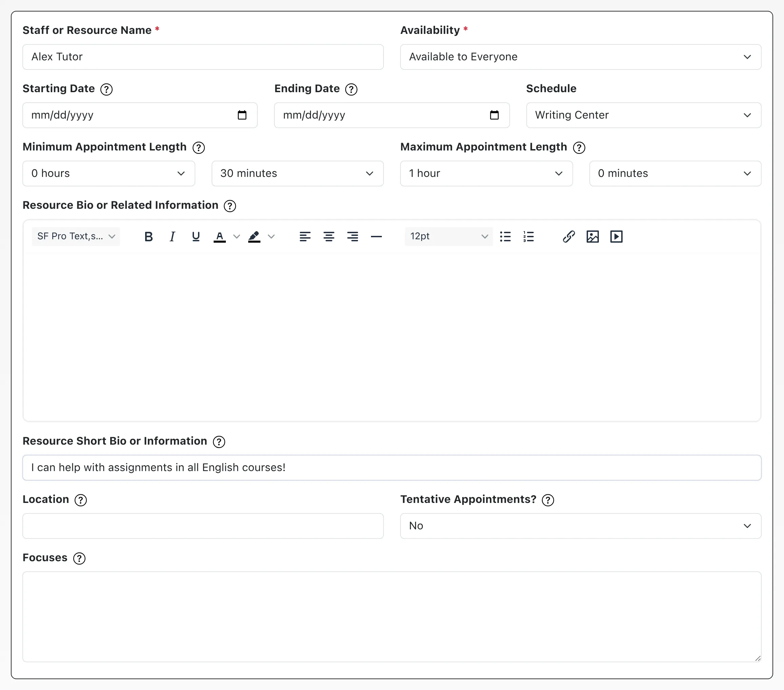Align text left in the editor
Screen dimensions: 784x690
click(x=305, y=237)
